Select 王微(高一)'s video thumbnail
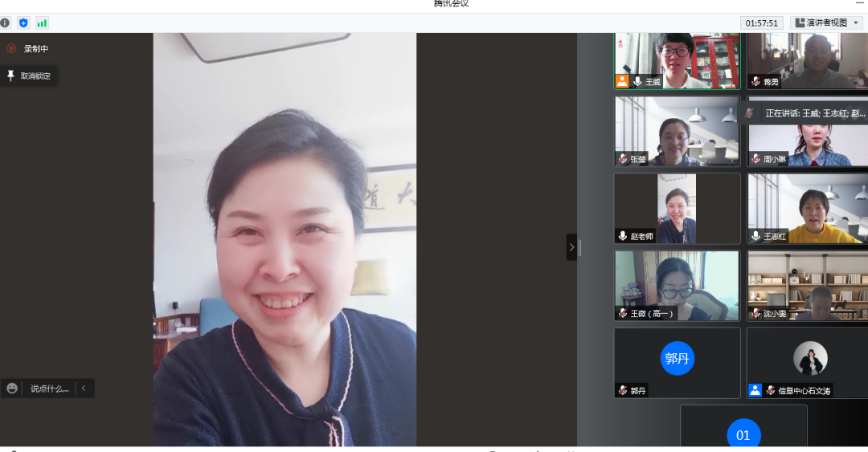 [678, 286]
